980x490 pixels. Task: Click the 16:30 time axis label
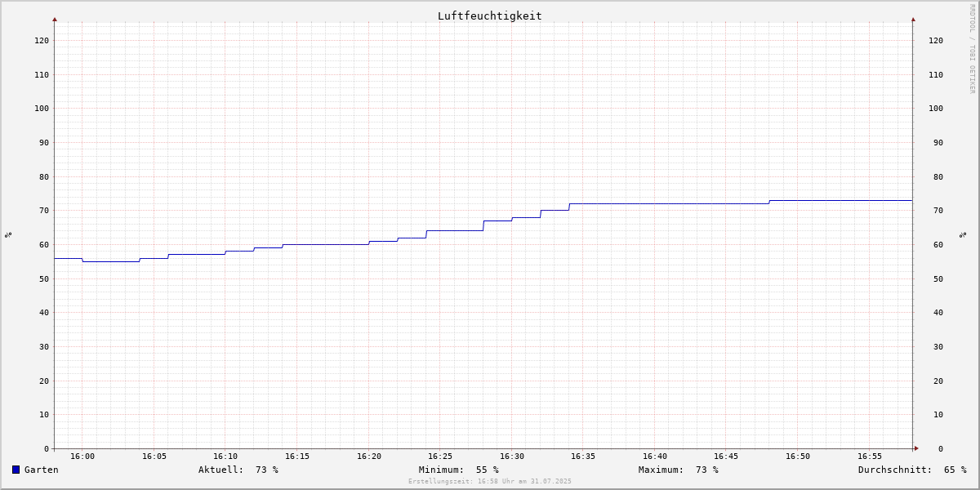[x=512, y=456]
